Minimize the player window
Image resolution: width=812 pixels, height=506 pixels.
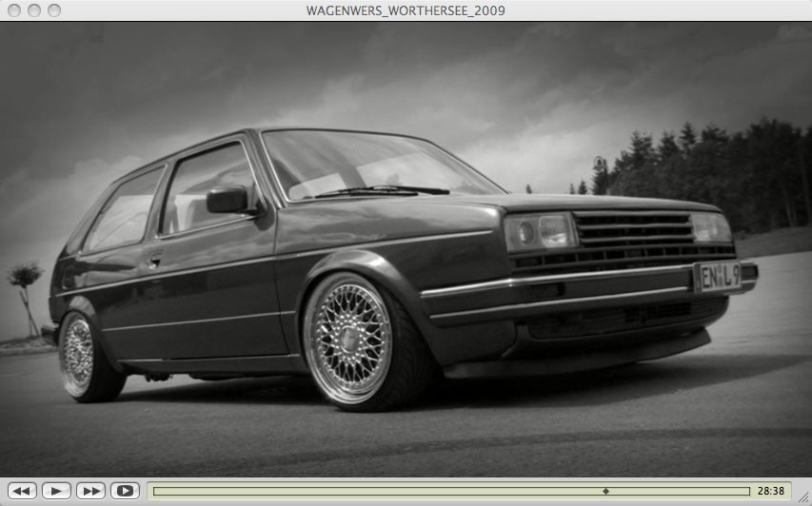[x=33, y=10]
